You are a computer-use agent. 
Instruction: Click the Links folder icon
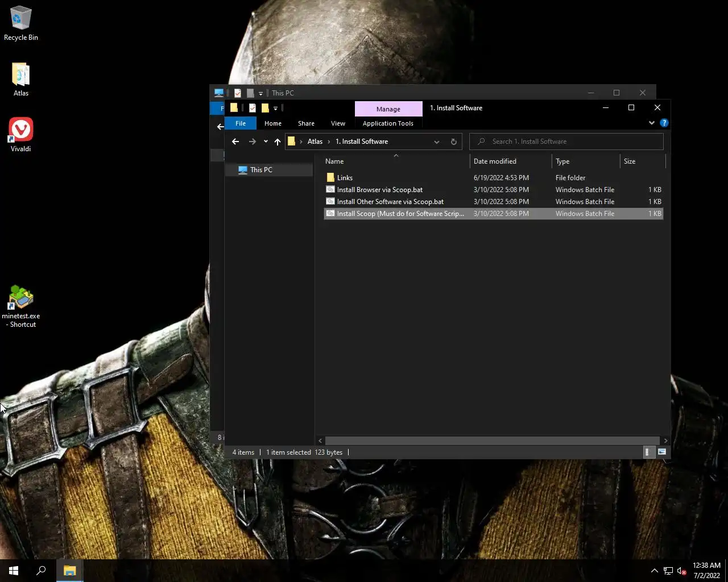pos(330,177)
